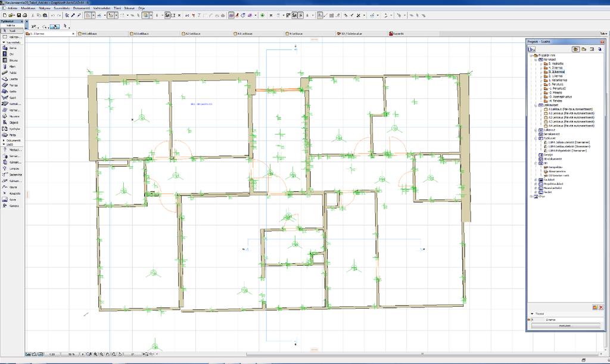Select the Kamera camera tool
The image size is (610, 364).
tap(12, 206)
